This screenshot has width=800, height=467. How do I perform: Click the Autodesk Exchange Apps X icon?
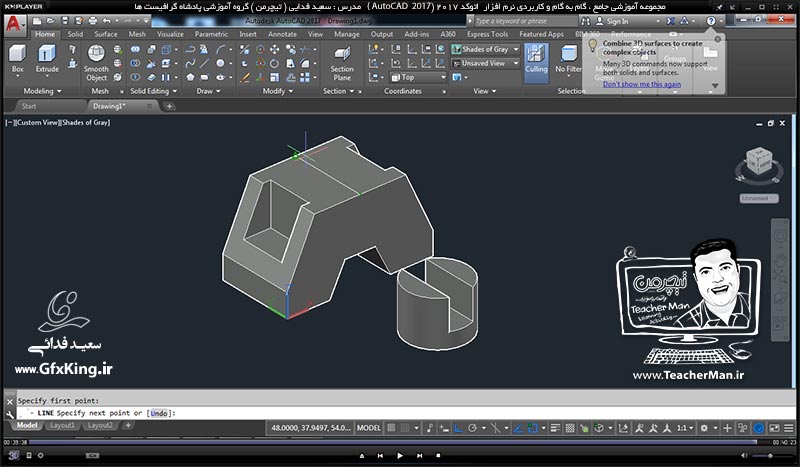[x=670, y=21]
